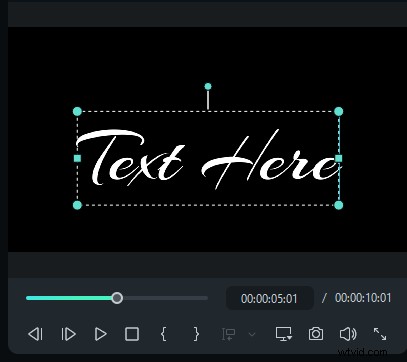
Task: Click the rotation handle above text box
Action: (x=208, y=87)
